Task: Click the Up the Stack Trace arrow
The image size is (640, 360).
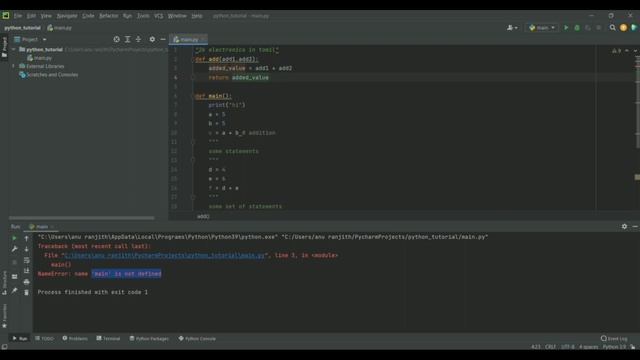Action: click(27, 238)
